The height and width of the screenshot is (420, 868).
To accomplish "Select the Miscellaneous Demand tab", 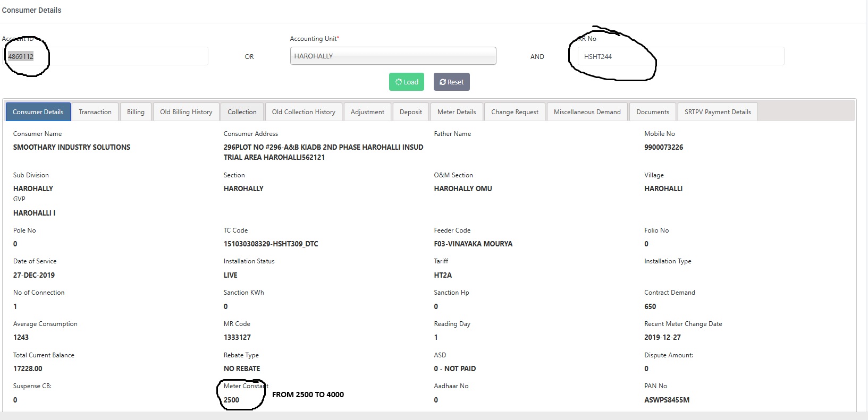I will (587, 112).
